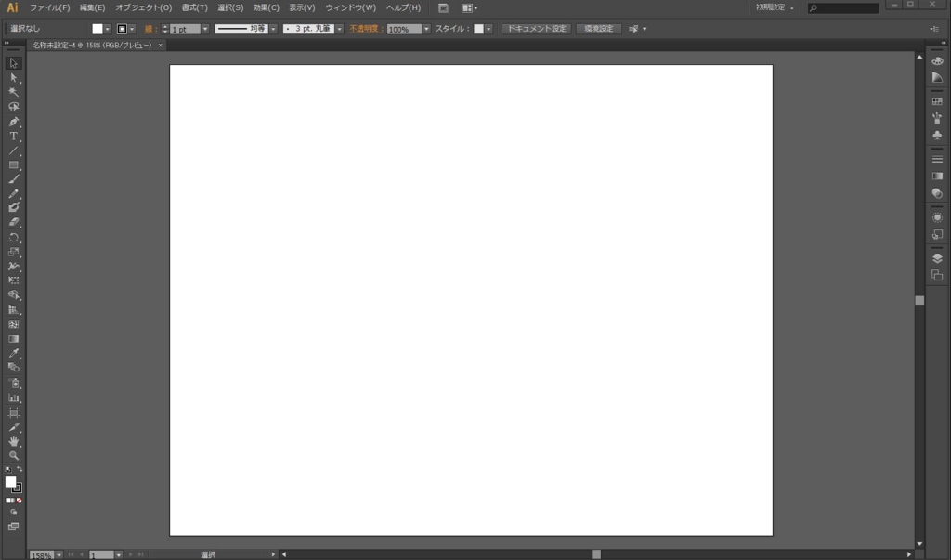951x560 pixels.
Task: Change screen mode at toolbox bottom
Action: pyautogui.click(x=13, y=527)
